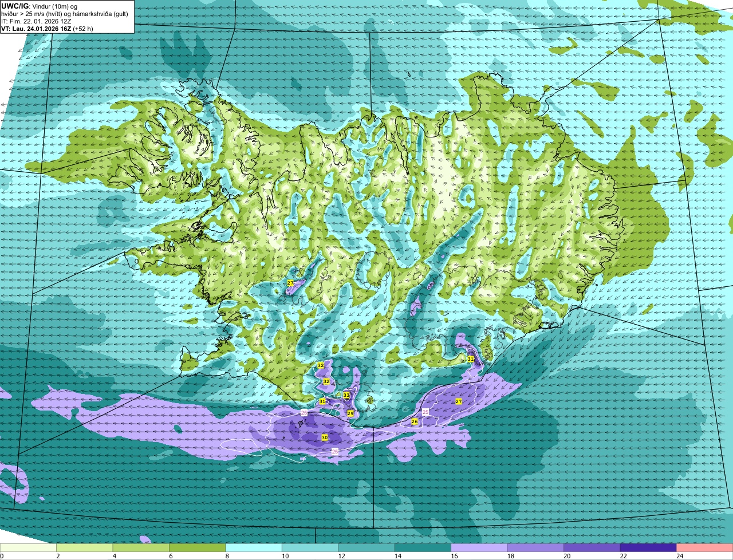Click the legend tick label '12'
The width and height of the screenshot is (733, 560).
[x=341, y=556]
